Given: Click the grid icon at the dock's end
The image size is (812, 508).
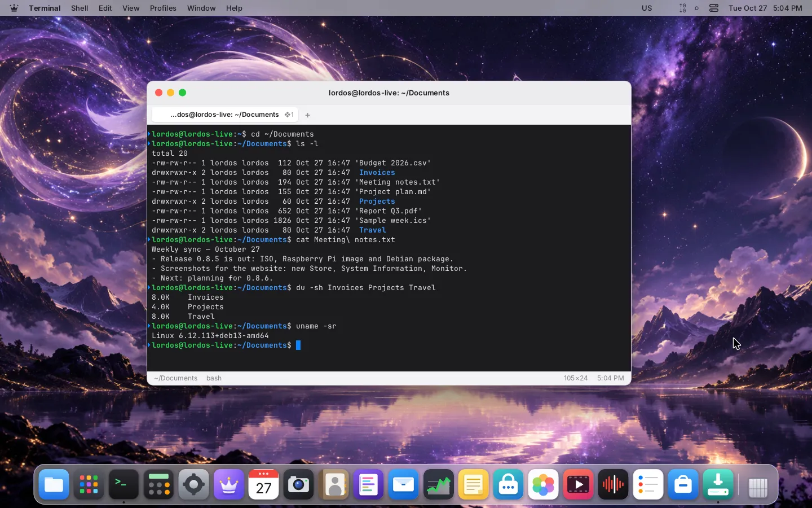Looking at the screenshot, I should pos(758,487).
